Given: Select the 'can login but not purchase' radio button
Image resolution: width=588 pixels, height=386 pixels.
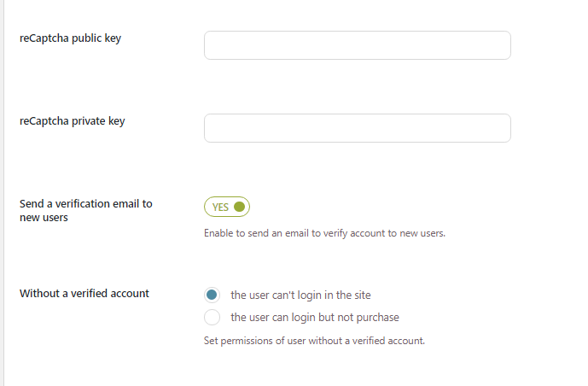Looking at the screenshot, I should tap(212, 318).
